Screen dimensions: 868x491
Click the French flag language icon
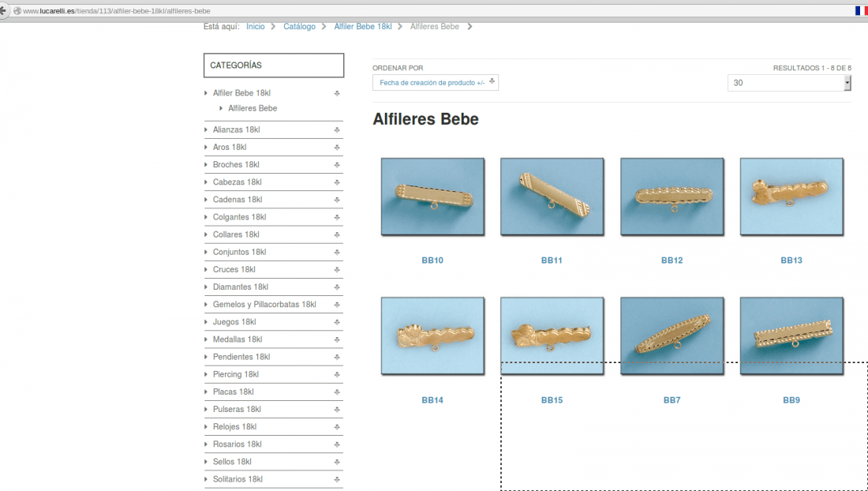862,10
